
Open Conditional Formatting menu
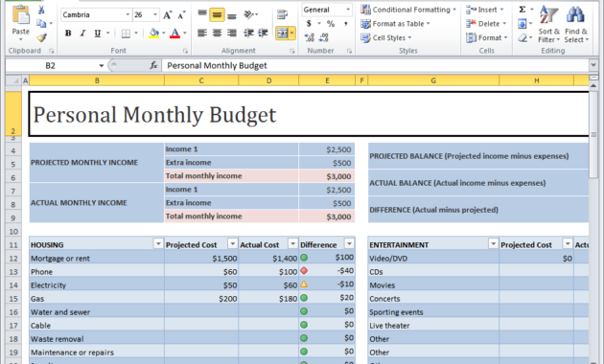[x=408, y=10]
